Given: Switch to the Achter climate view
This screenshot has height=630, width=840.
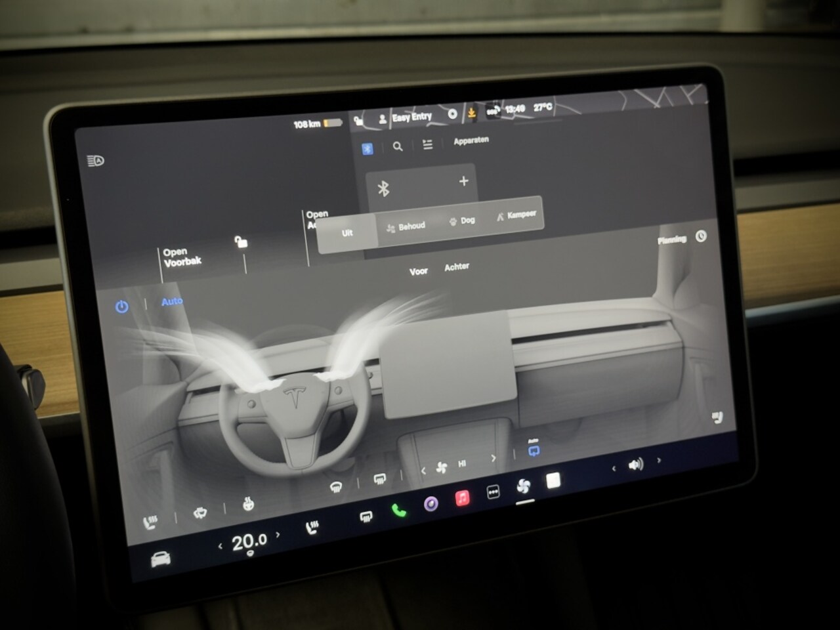Looking at the screenshot, I should coord(457,267).
